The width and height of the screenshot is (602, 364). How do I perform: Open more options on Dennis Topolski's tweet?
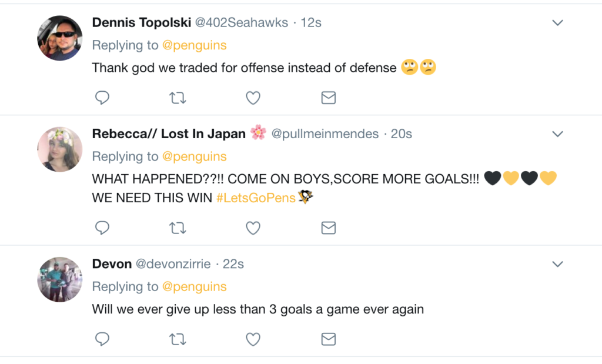(557, 23)
